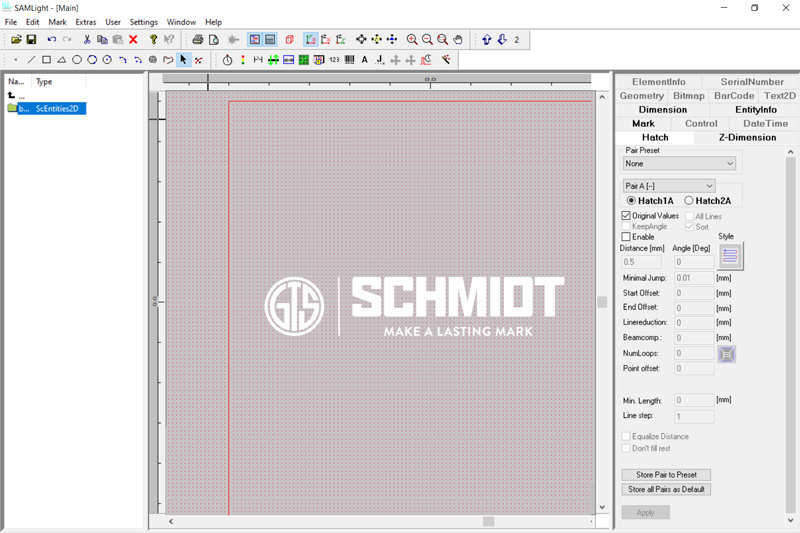Open the Extras menu
The width and height of the screenshot is (800, 533).
(86, 22)
